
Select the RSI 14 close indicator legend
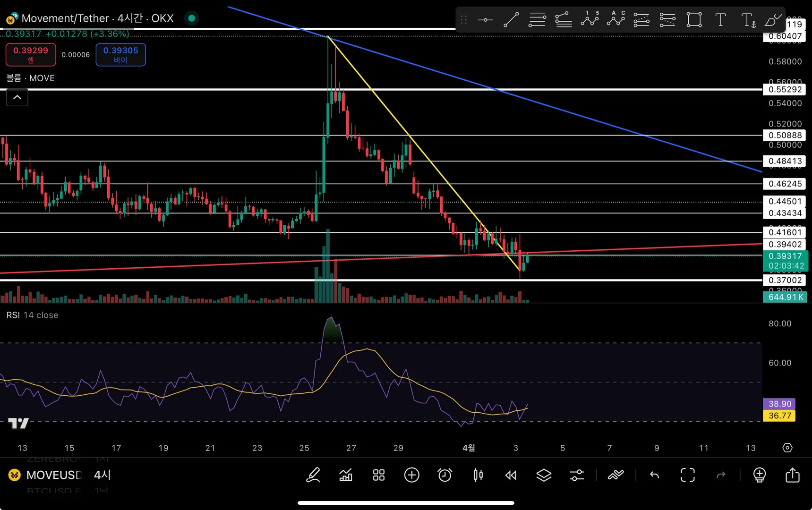click(32, 315)
